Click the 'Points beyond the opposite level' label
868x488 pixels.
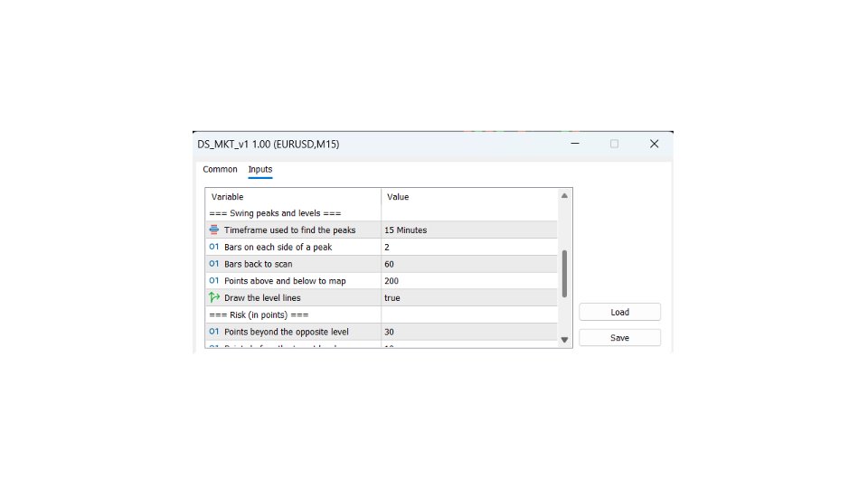pyautogui.click(x=287, y=332)
